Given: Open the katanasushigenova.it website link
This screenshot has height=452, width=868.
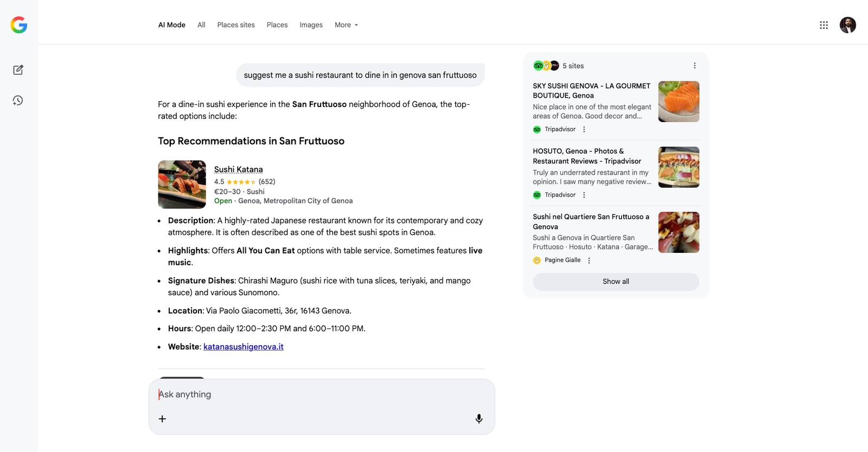Looking at the screenshot, I should coord(243,347).
